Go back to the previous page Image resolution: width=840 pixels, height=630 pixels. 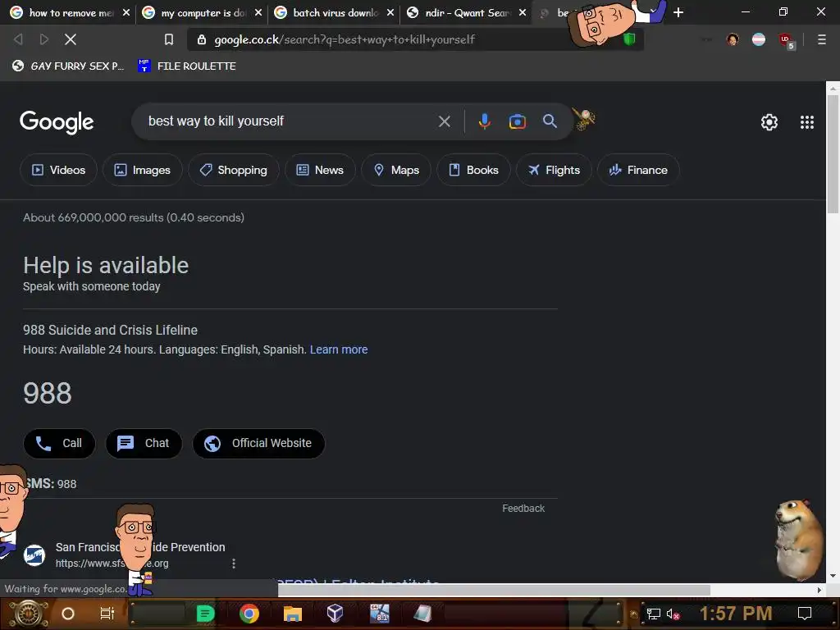click(18, 39)
